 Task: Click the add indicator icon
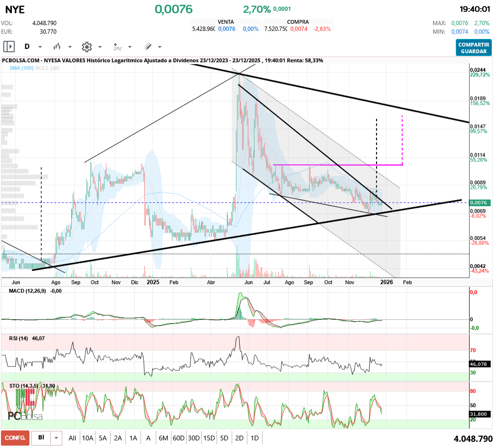point(117,47)
